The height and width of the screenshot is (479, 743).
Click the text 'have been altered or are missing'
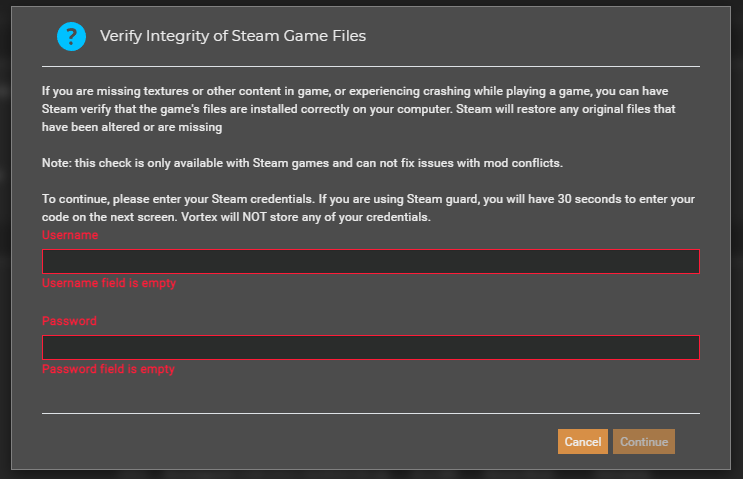coord(132,127)
